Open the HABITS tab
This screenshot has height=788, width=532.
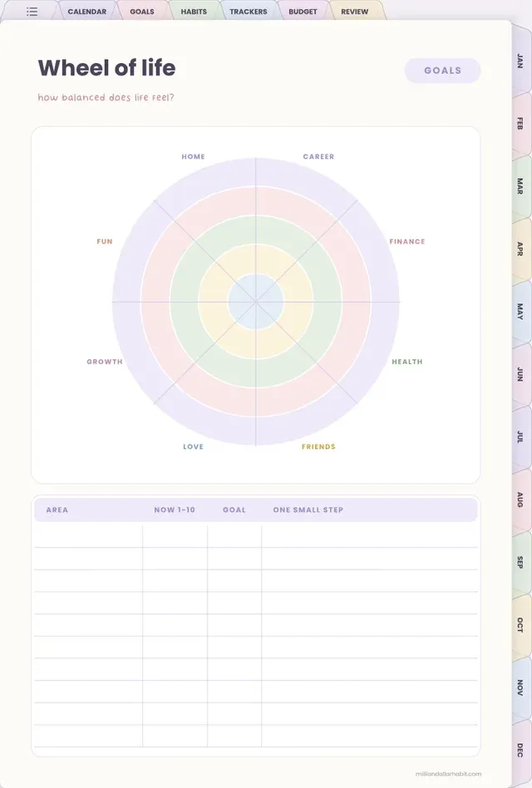(x=194, y=11)
